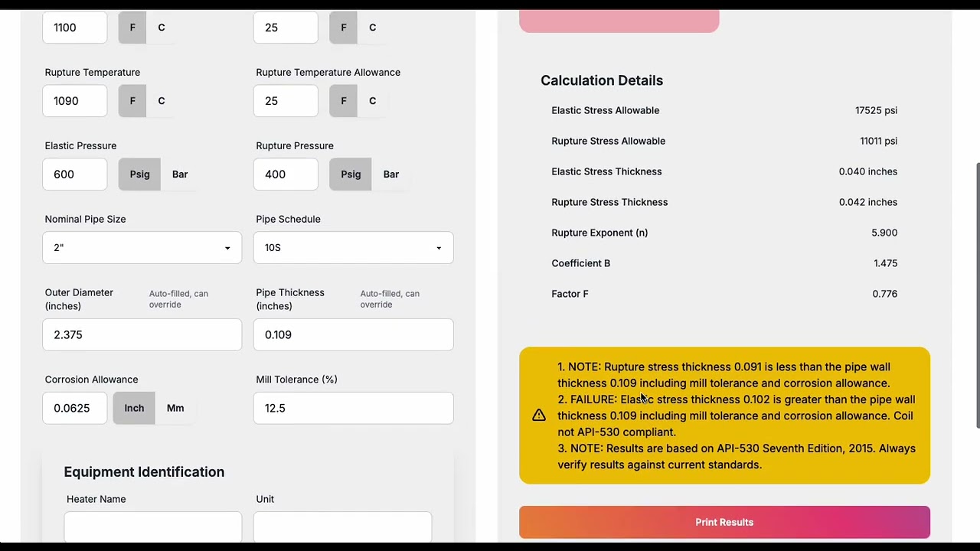Select Psig unit for Rupture Pressure
This screenshot has width=980, height=551.
click(x=351, y=174)
